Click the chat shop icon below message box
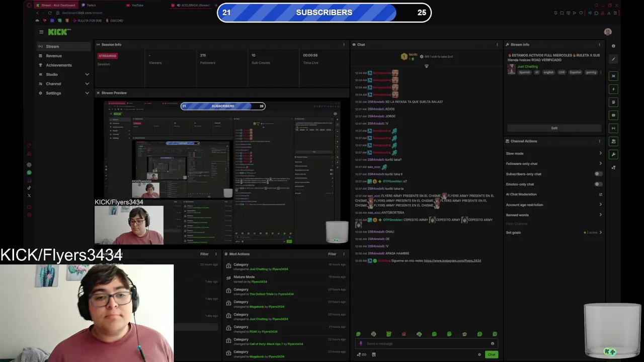This screenshot has height=362, width=644. pyautogui.click(x=374, y=354)
